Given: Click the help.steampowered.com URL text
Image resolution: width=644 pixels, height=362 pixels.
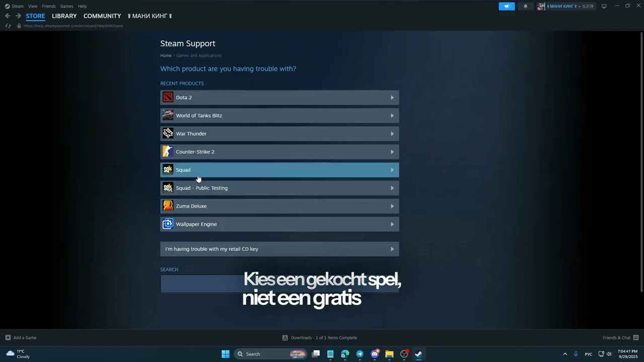Looking at the screenshot, I should tap(73, 26).
